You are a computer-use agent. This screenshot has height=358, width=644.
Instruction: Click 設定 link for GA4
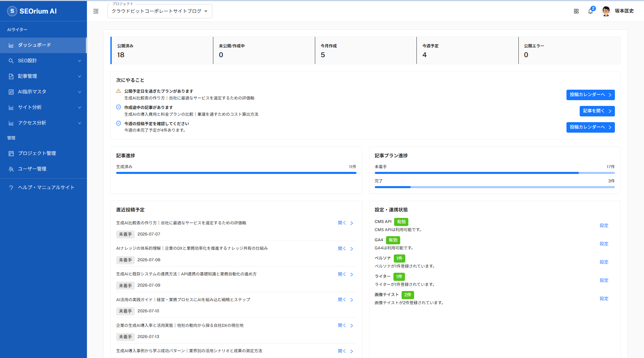click(x=604, y=244)
